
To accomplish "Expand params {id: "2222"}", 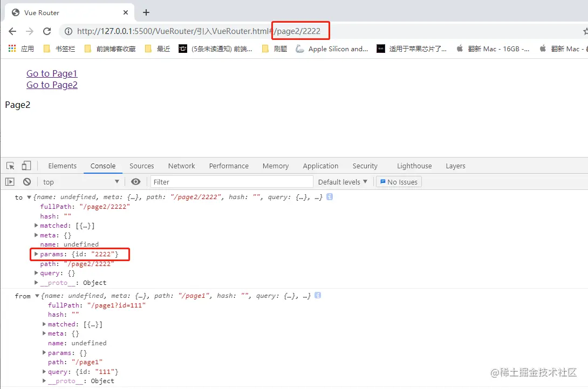I will point(36,254).
